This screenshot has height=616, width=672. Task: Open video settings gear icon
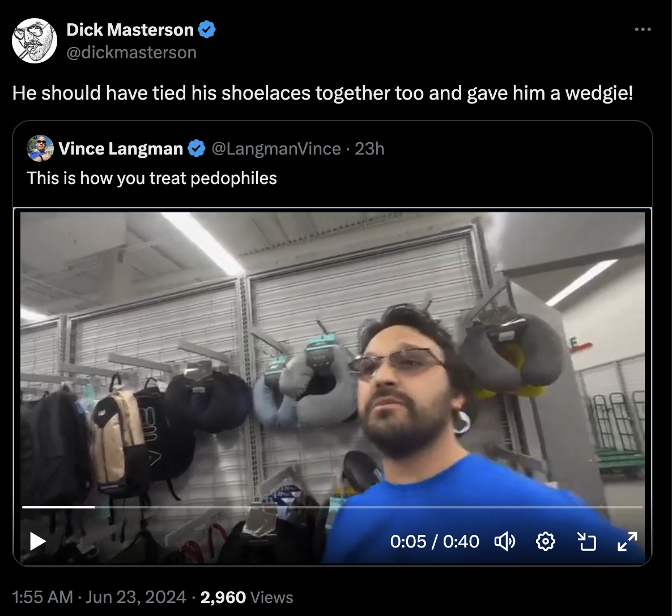[545, 541]
